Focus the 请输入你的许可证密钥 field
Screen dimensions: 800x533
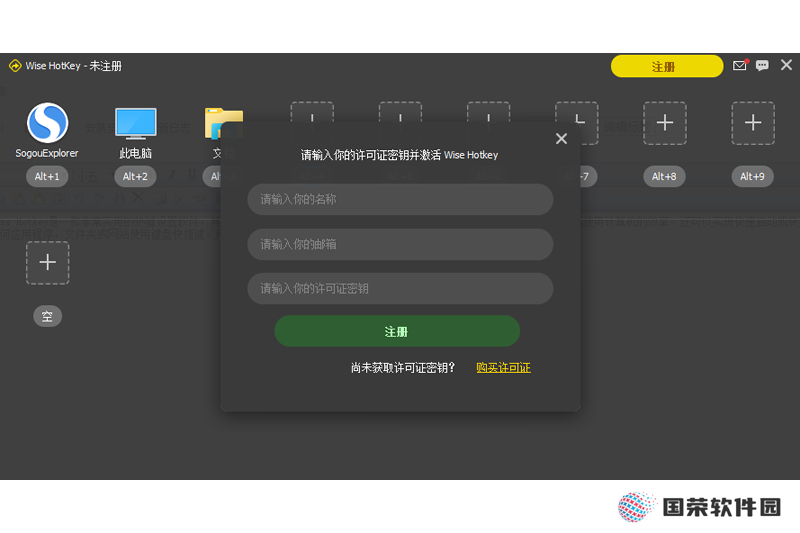[x=401, y=289]
